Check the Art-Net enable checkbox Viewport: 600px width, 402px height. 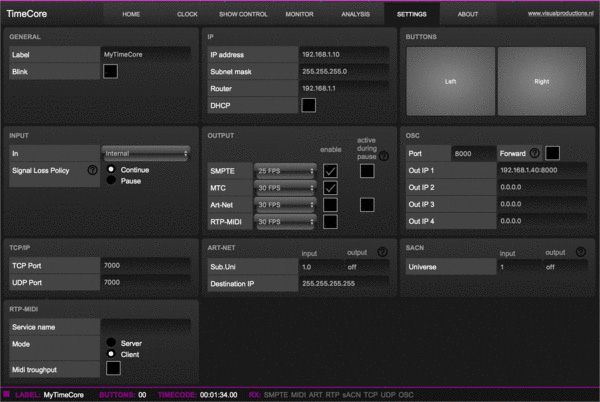(330, 205)
